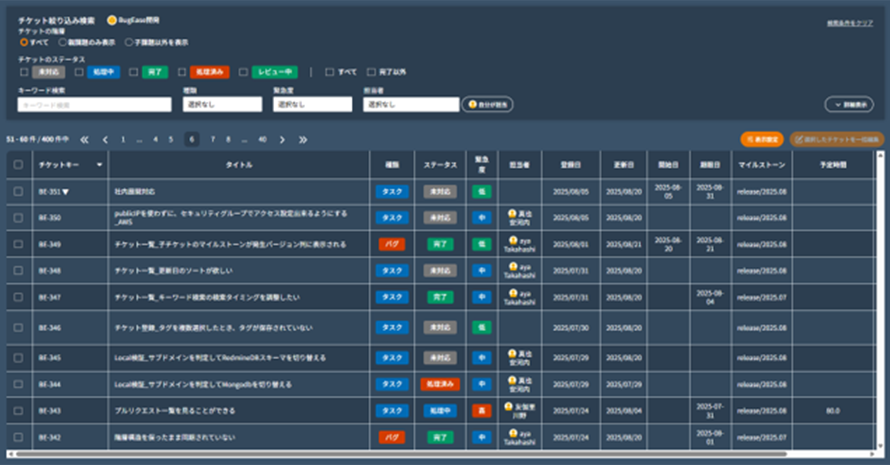Jump to the last page with double-right arrows

302,140
